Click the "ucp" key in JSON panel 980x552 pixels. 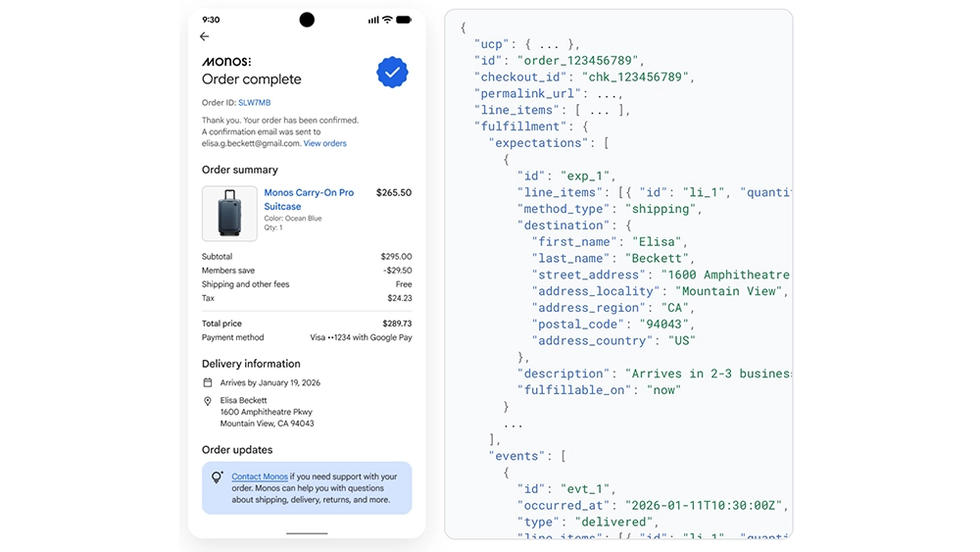tap(492, 44)
